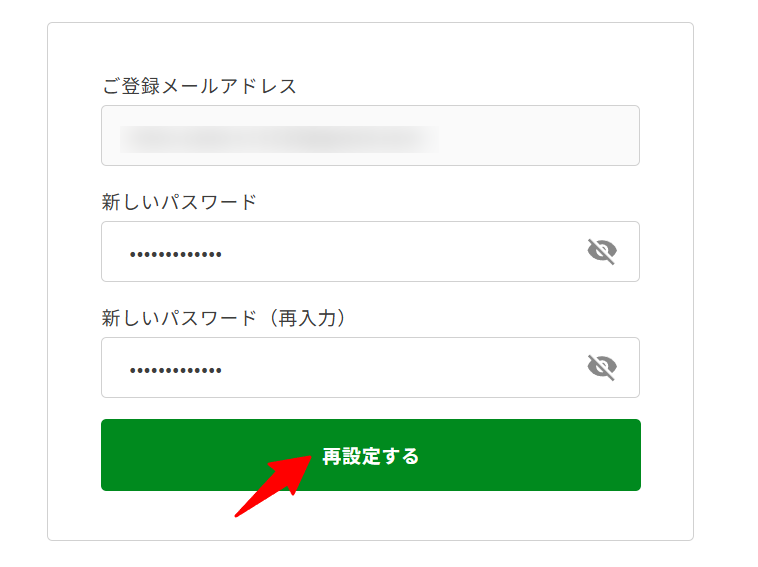The width and height of the screenshot is (758, 567).
Task: Click the empty area right of blurred email
Action: tap(537, 135)
